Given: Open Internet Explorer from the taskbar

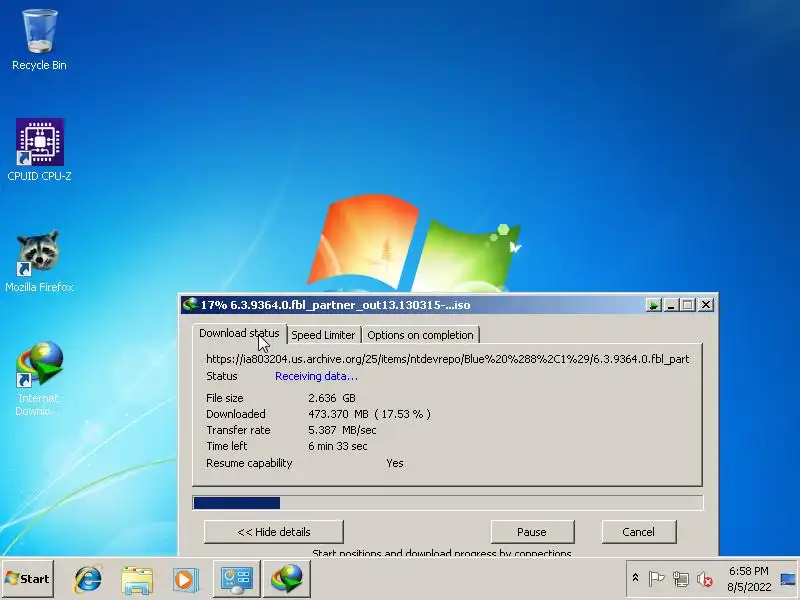Looking at the screenshot, I should coord(88,579).
